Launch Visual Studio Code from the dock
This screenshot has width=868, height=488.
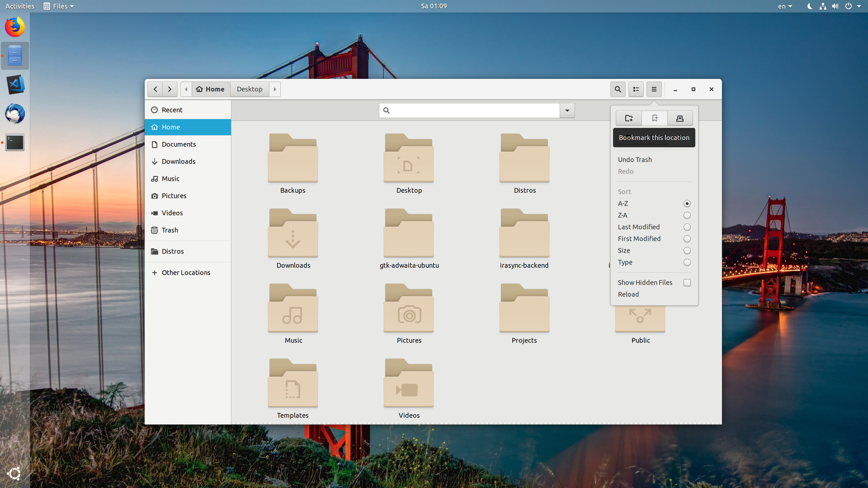pyautogui.click(x=15, y=85)
